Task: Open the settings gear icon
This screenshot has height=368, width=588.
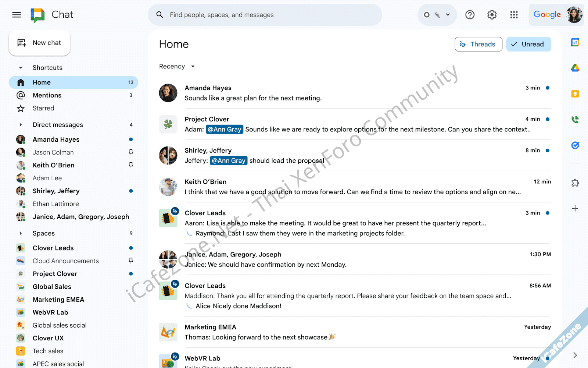Action: [492, 15]
